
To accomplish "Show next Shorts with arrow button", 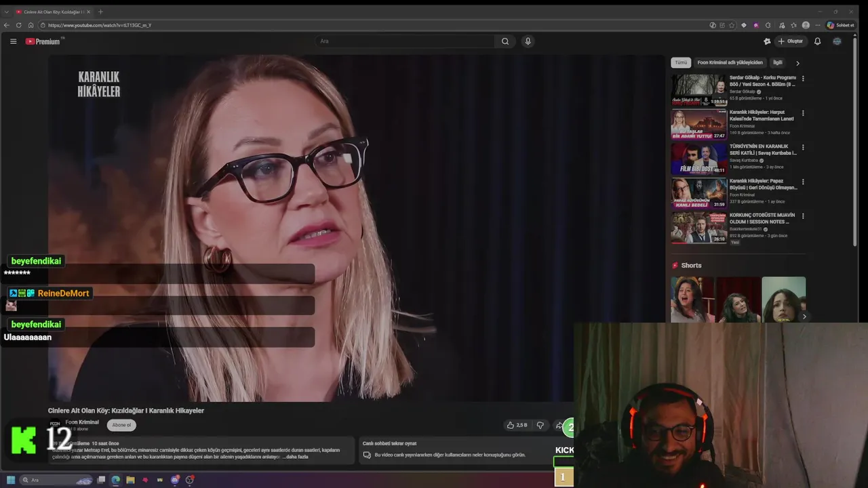I will pos(804,317).
